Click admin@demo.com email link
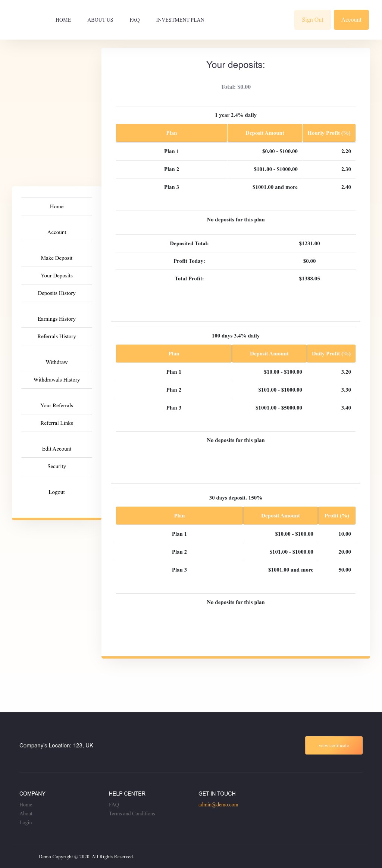 point(218,805)
